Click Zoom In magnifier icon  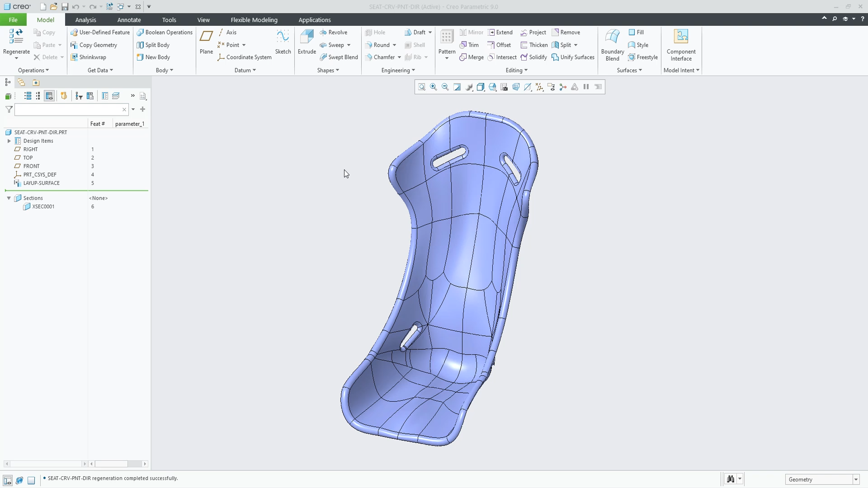point(434,87)
